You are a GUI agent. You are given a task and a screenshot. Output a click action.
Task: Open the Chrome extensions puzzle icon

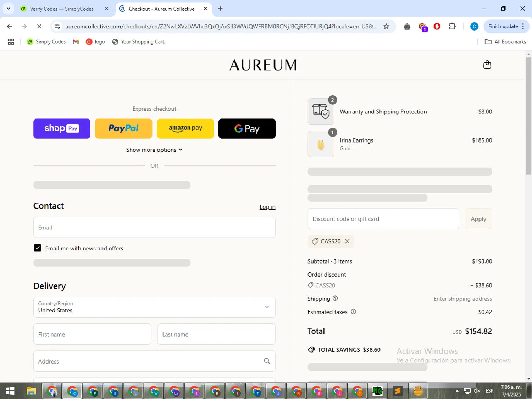click(452, 26)
